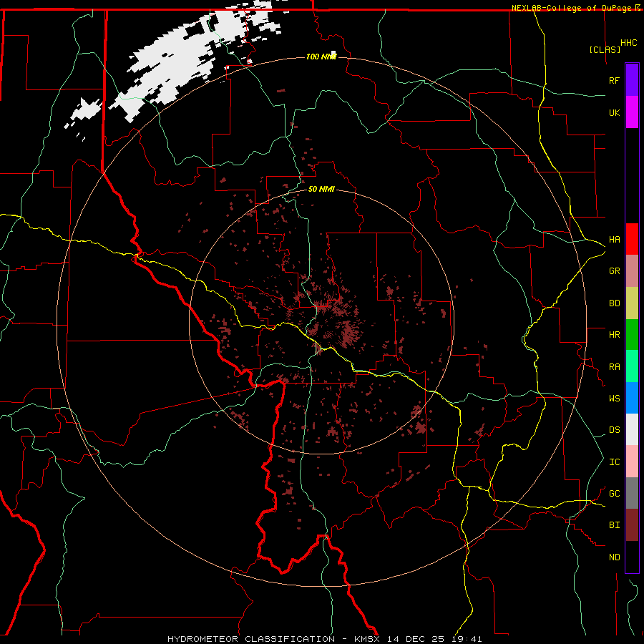Viewport: 644px width, 644px height.
Task: Click the ND legend label
Action: click(x=614, y=557)
